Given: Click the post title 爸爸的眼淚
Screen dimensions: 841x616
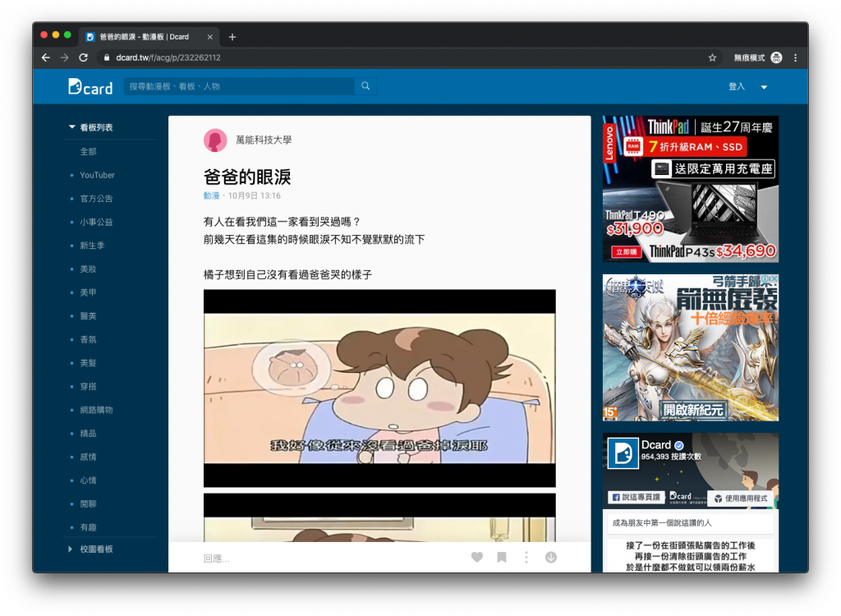Looking at the screenshot, I should 247,177.
